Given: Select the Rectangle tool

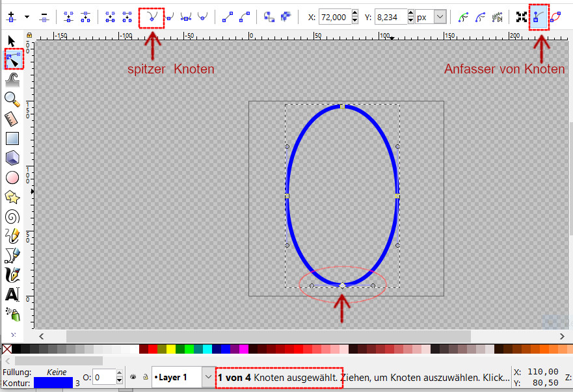Looking at the screenshot, I should point(12,138).
